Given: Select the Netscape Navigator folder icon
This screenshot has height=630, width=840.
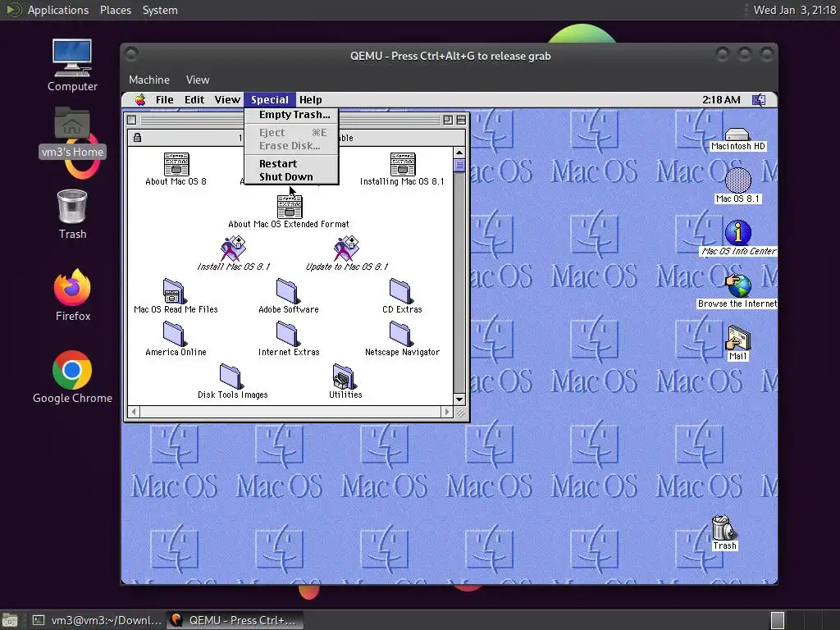Looking at the screenshot, I should point(400,334).
